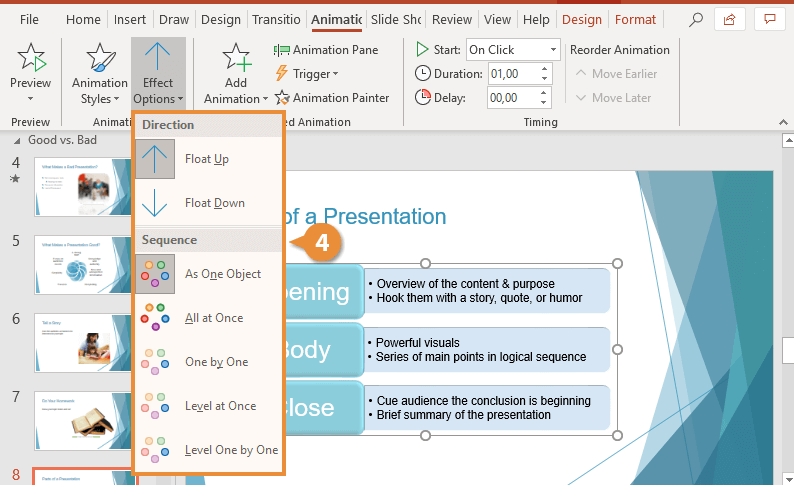
Task: Click the text Brief summary of the presentation
Action: click(463, 415)
